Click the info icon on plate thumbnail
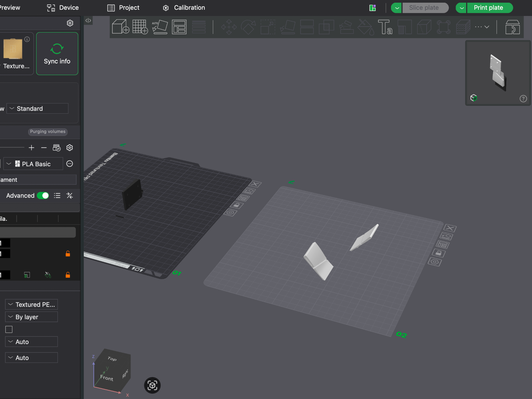The image size is (532, 399). (x=27, y=39)
